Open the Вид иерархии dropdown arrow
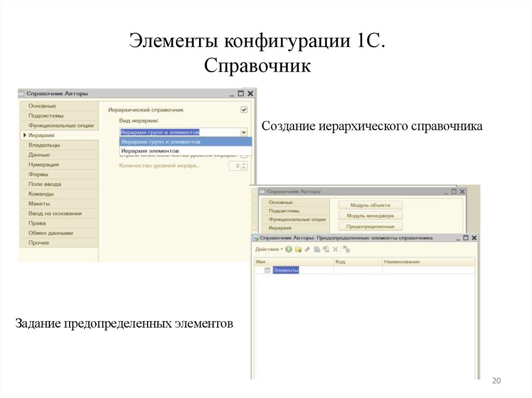The image size is (532, 398). (x=244, y=132)
